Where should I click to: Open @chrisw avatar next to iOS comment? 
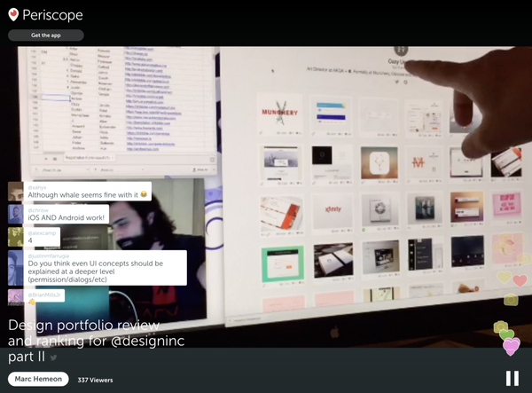point(16,214)
